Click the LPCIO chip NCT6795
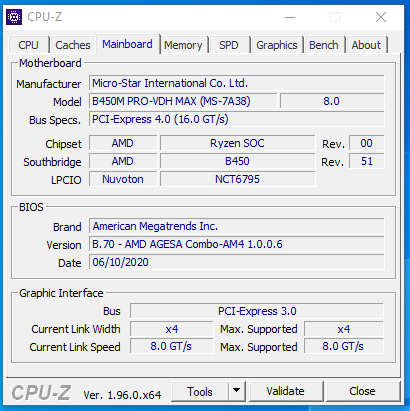 [237, 179]
